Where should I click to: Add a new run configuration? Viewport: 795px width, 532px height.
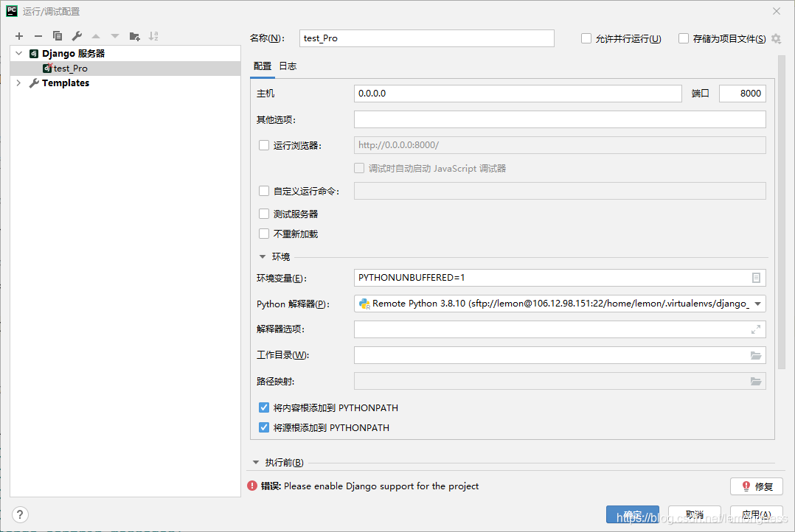pyautogui.click(x=19, y=36)
